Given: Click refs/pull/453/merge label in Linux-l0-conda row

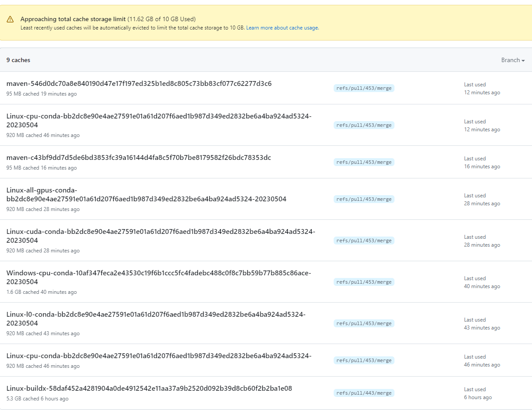Looking at the screenshot, I should pos(364,323).
